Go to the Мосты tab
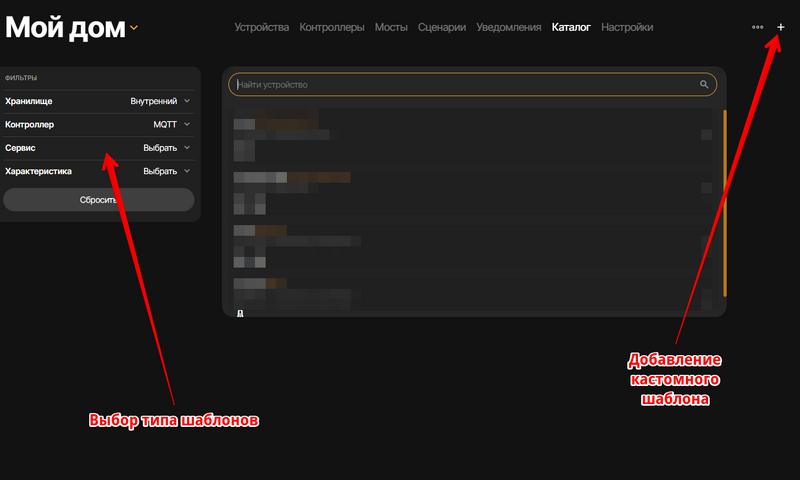 (391, 27)
